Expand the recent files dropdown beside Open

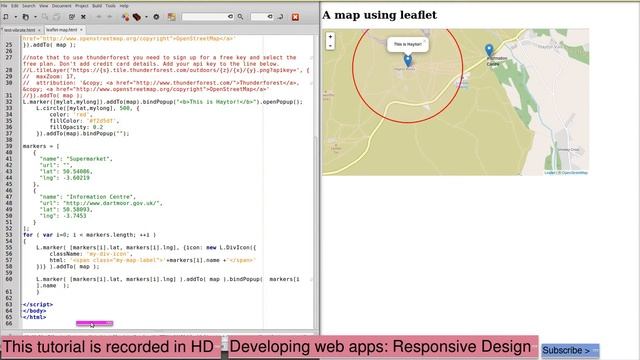click(36, 17)
